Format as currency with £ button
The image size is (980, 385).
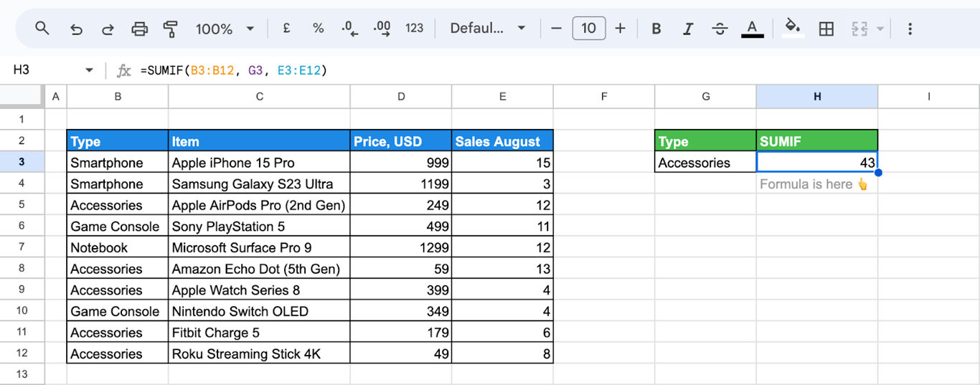pyautogui.click(x=286, y=29)
